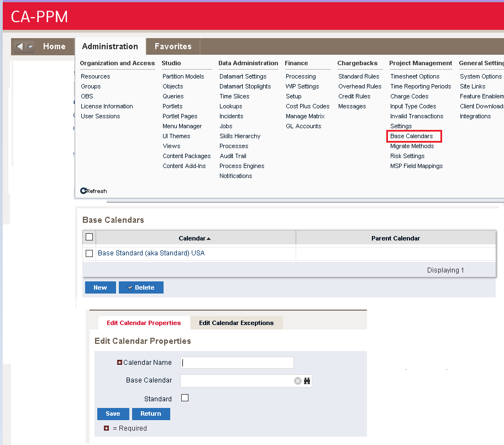Image resolution: width=504 pixels, height=445 pixels.
Task: Open Timesheet Options
Action: click(414, 76)
